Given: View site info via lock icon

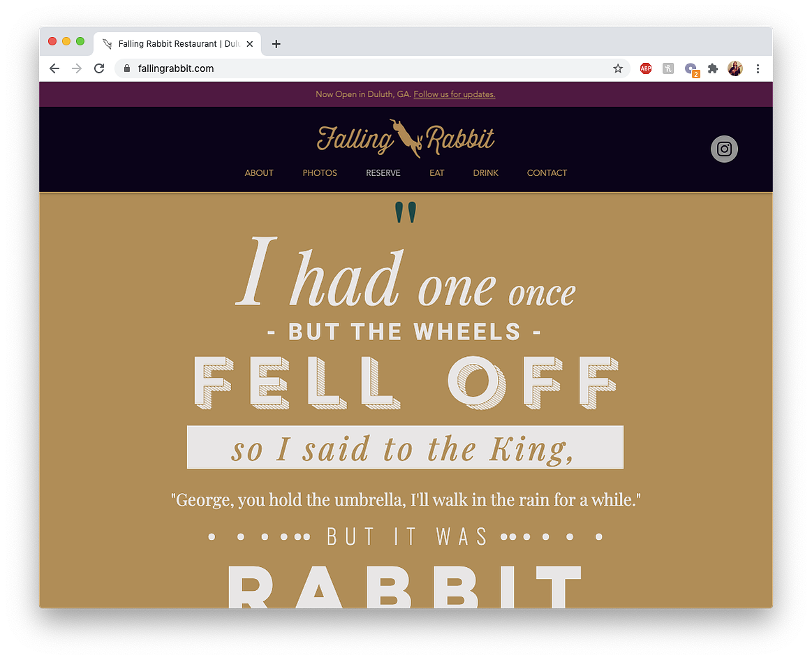Looking at the screenshot, I should [x=127, y=68].
